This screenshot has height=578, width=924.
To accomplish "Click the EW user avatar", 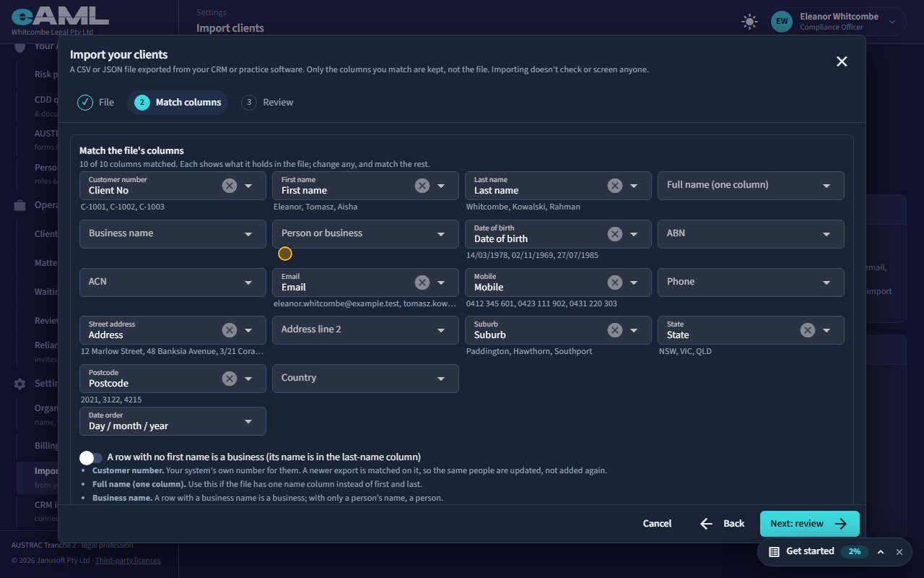I will click(x=782, y=22).
